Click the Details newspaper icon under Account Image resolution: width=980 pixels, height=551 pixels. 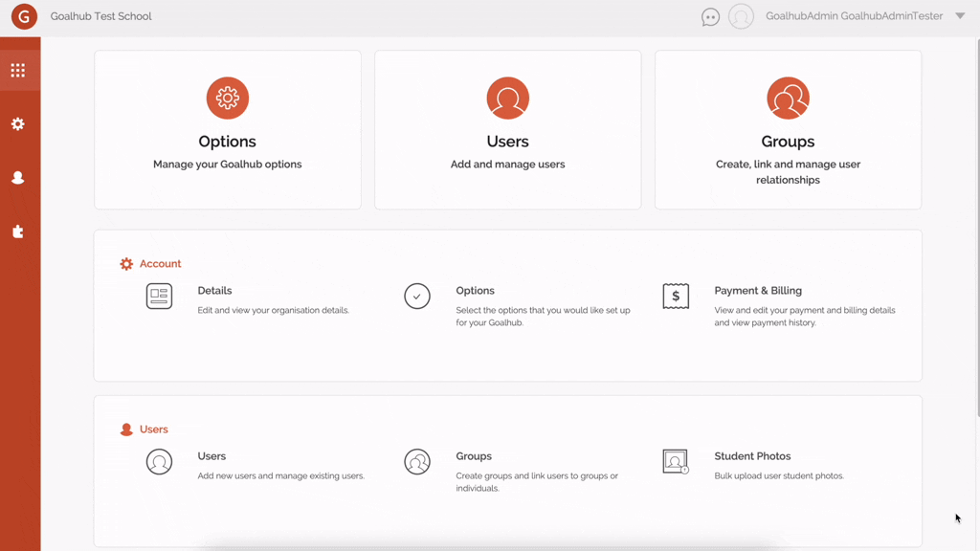click(x=158, y=297)
